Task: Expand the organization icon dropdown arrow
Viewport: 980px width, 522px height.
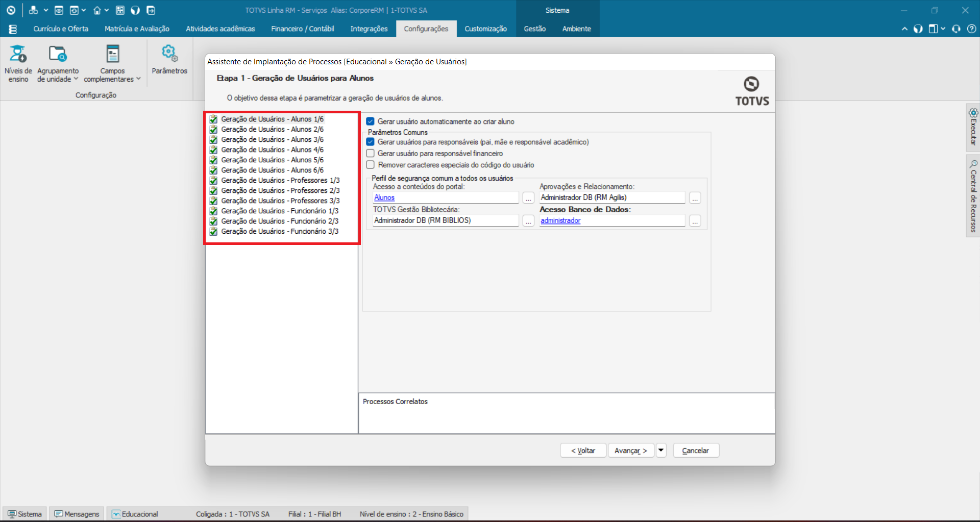Action: pos(46,10)
